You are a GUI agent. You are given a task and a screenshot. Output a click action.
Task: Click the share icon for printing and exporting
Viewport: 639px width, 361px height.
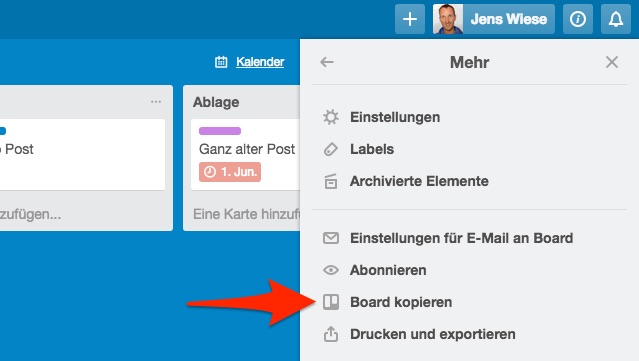tap(331, 334)
